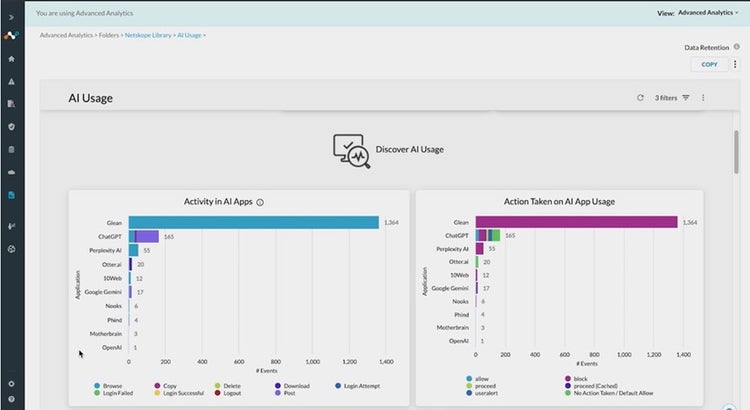Toggle the Browse legend series
This screenshot has height=410, width=750.
pos(108,386)
